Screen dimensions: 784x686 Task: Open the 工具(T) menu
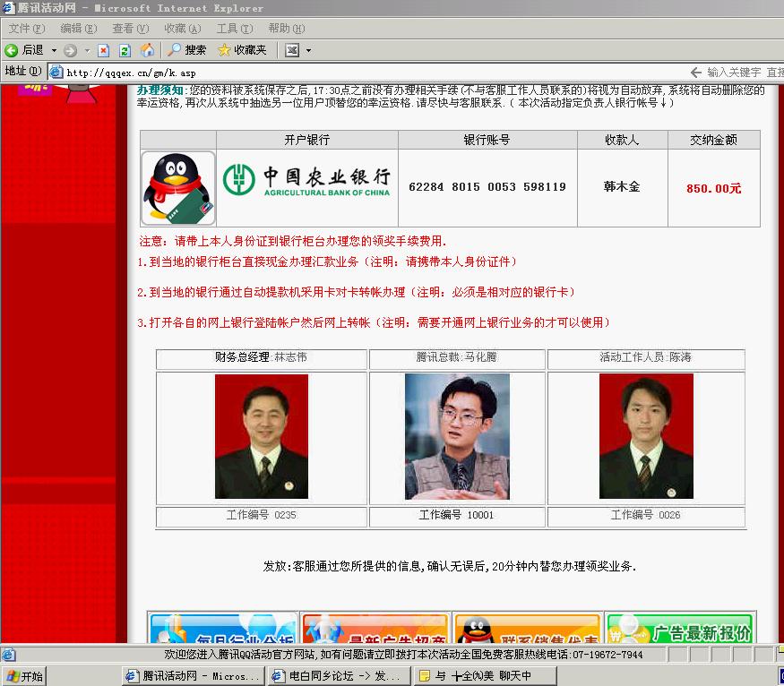(234, 29)
